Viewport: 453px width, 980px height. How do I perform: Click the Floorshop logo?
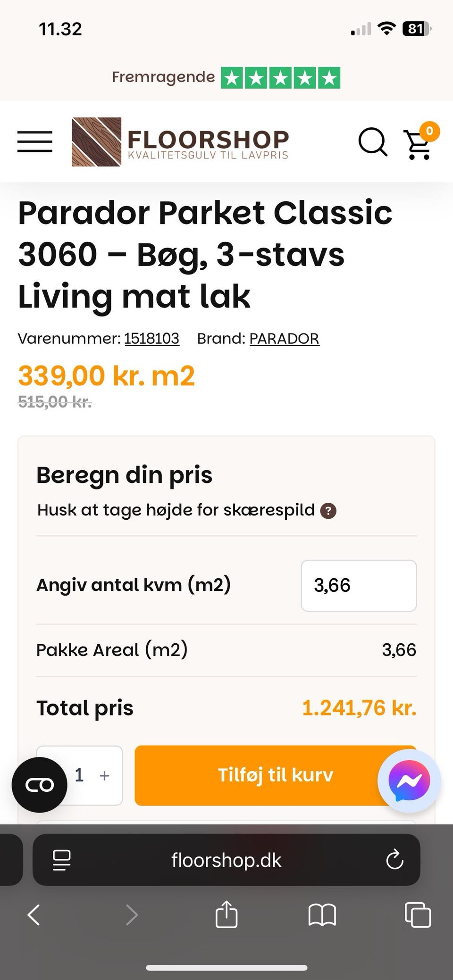(180, 142)
